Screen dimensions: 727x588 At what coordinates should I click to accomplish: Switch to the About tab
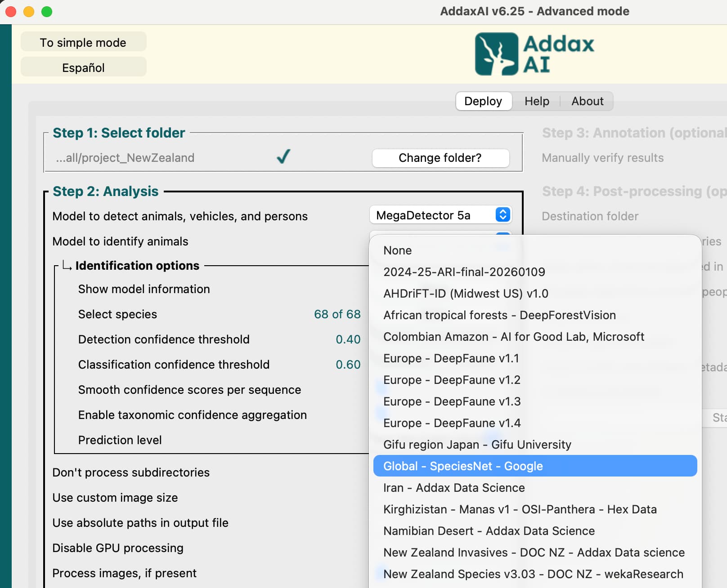click(587, 101)
